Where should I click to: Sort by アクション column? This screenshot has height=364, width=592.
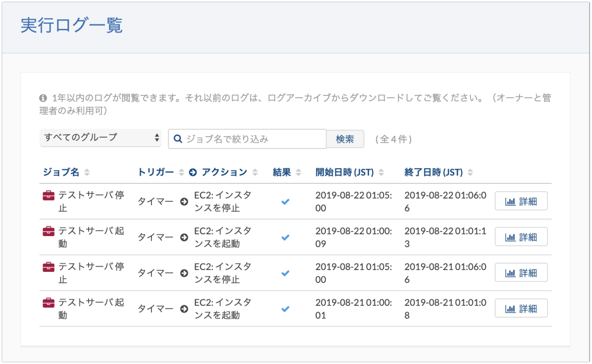pos(255,172)
